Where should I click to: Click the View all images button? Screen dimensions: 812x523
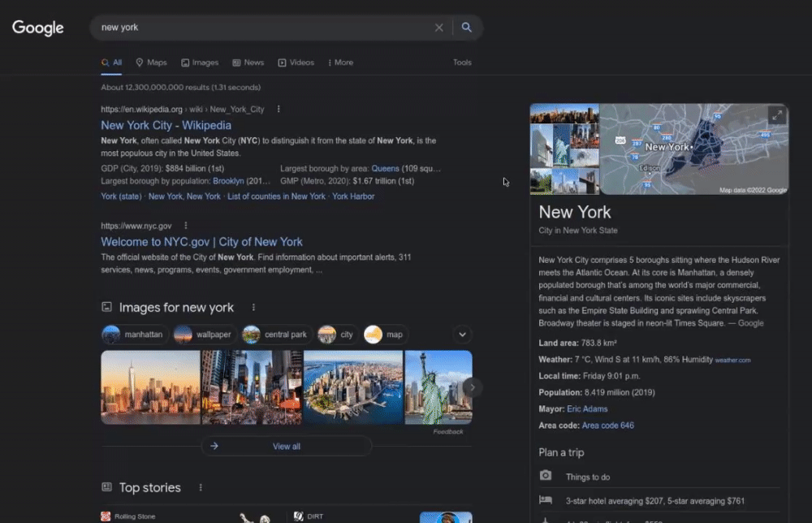[x=287, y=447]
